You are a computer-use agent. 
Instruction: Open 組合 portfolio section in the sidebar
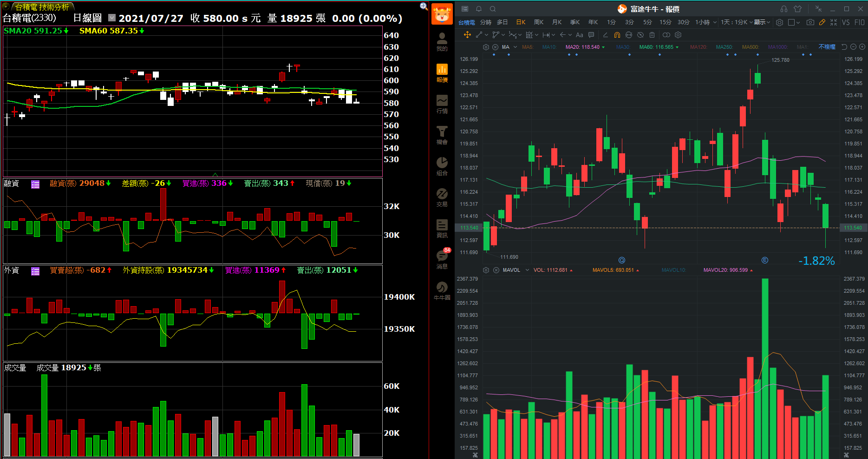pyautogui.click(x=442, y=166)
